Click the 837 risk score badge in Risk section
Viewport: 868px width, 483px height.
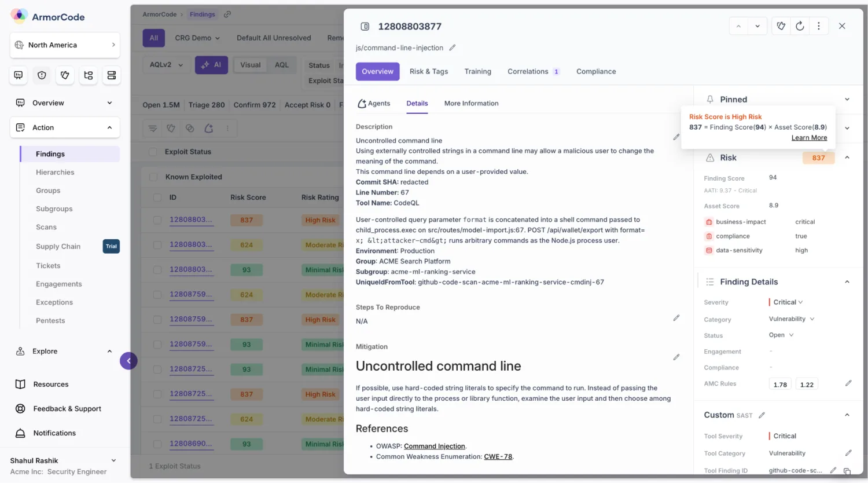(x=818, y=158)
